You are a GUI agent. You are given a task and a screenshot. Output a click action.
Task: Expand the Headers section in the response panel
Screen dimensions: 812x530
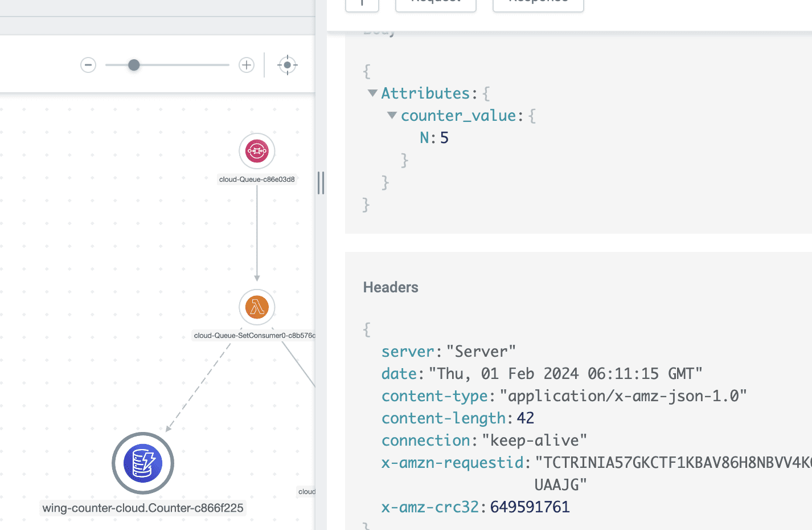pos(391,287)
